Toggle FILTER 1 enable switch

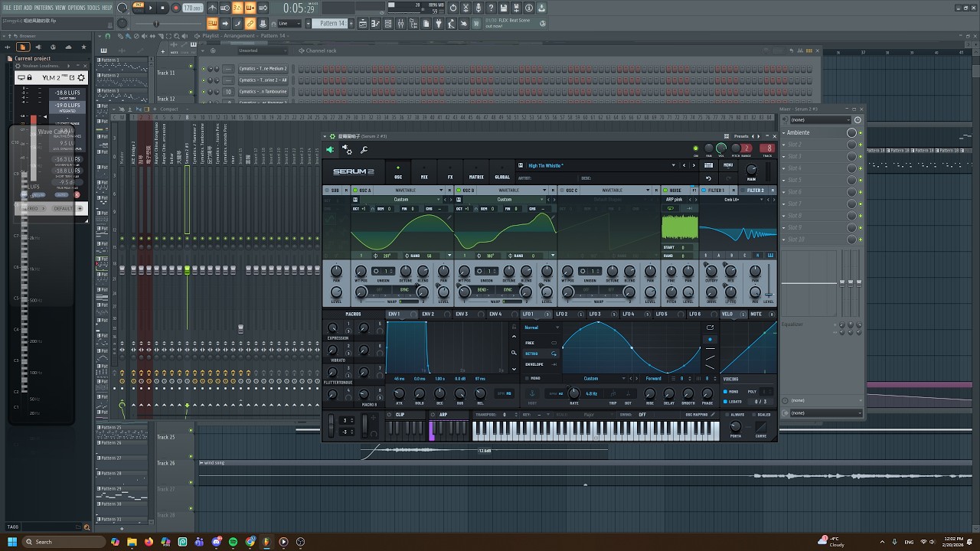pyautogui.click(x=704, y=191)
